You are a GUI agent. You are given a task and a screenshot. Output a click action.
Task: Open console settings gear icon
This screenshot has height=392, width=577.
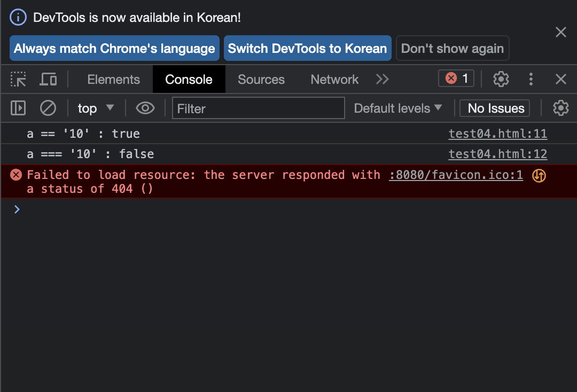(560, 108)
